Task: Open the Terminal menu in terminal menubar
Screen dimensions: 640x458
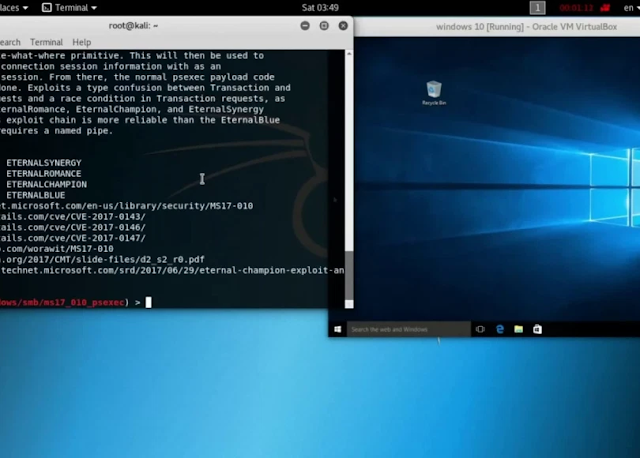Action: 46,42
